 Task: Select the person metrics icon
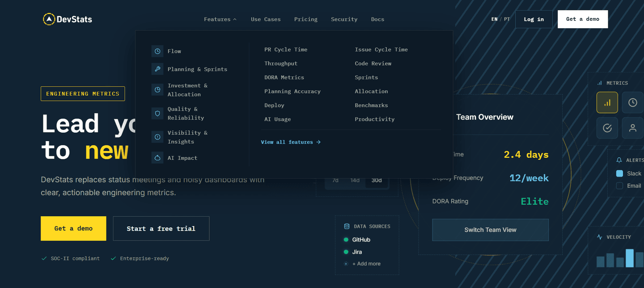(633, 128)
